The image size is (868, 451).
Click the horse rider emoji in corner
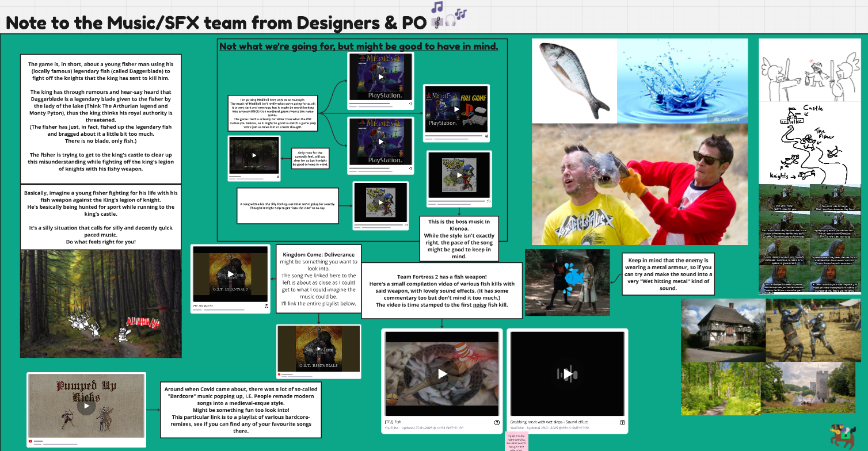(840, 437)
